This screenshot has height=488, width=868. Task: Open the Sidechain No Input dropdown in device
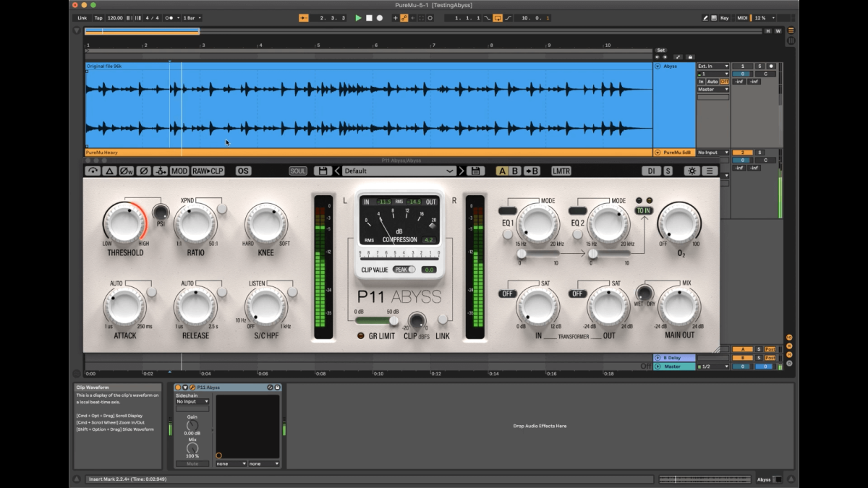pyautogui.click(x=192, y=401)
